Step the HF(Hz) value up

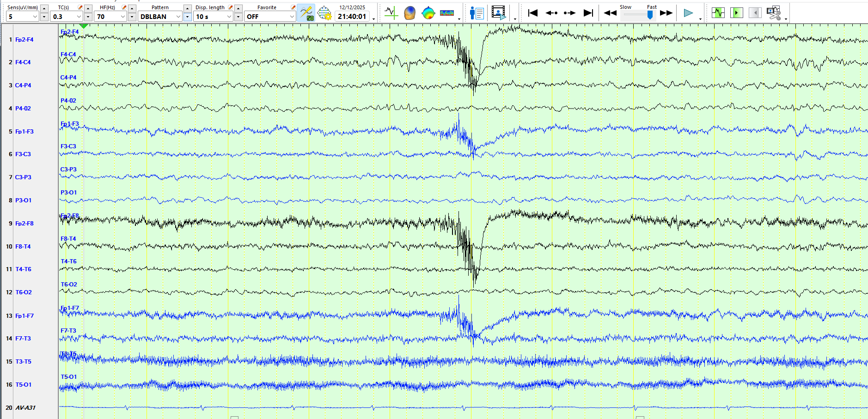(132, 8)
